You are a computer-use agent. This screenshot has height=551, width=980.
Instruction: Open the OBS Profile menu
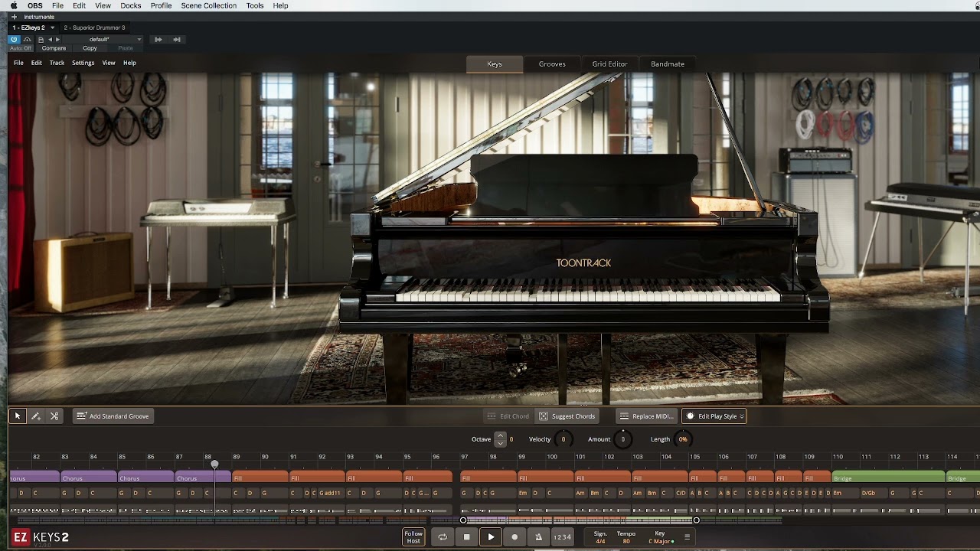(x=161, y=5)
